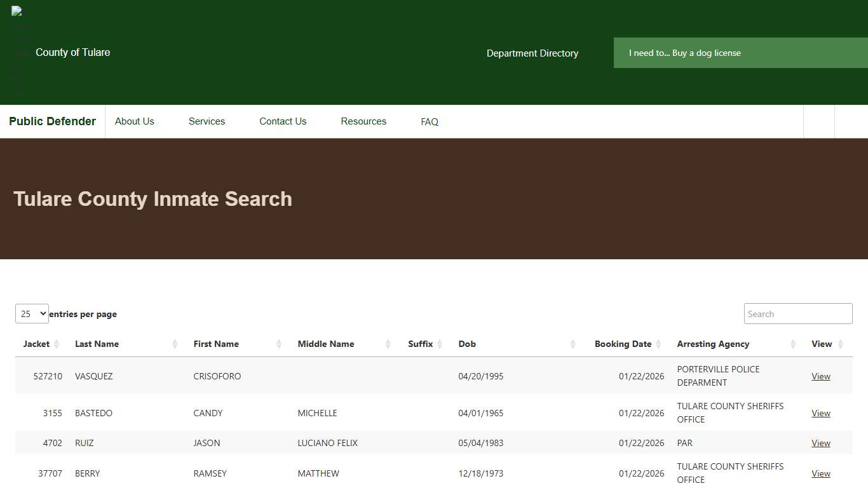868x488 pixels.
Task: Click inside the Search box
Action: 797,313
